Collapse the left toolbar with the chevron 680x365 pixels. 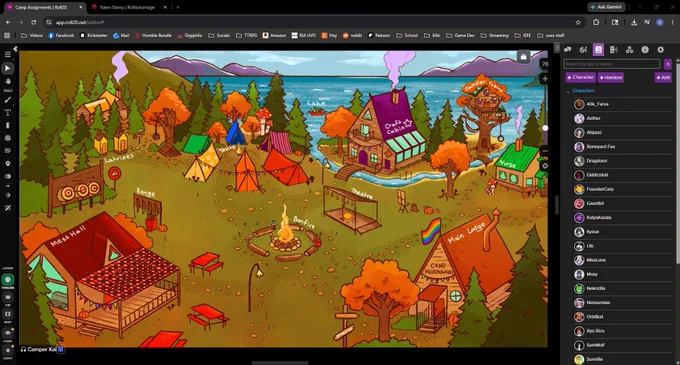point(16,49)
